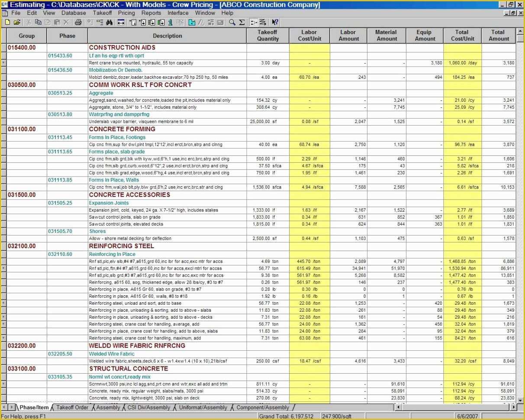Screen dimensions: 525x420
Task: Click the New document toolbar icon
Action: click(8, 22)
